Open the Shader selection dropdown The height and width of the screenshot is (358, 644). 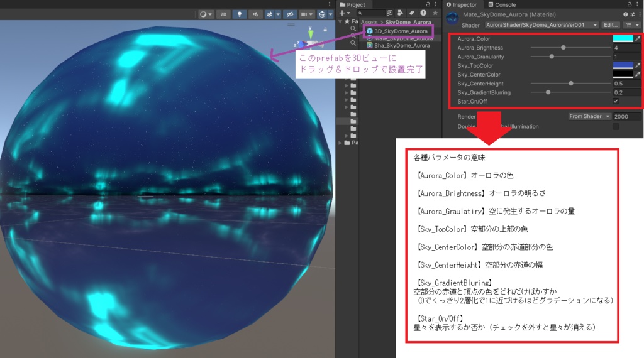pos(541,25)
